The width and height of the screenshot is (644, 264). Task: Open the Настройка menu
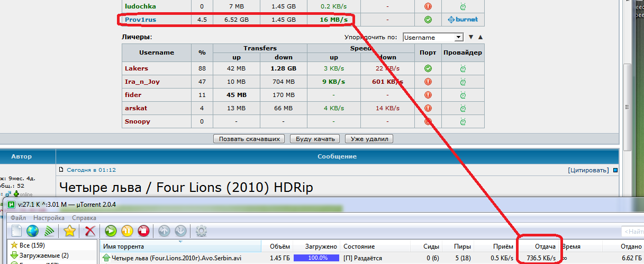pyautogui.click(x=49, y=218)
